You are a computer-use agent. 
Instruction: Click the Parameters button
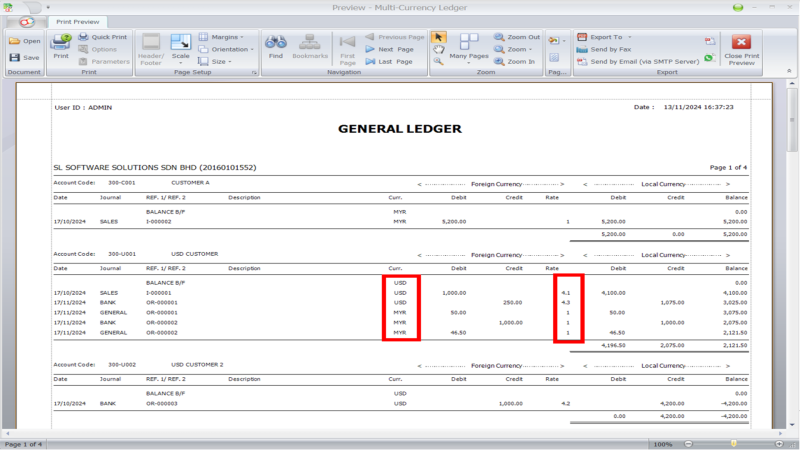coord(104,62)
